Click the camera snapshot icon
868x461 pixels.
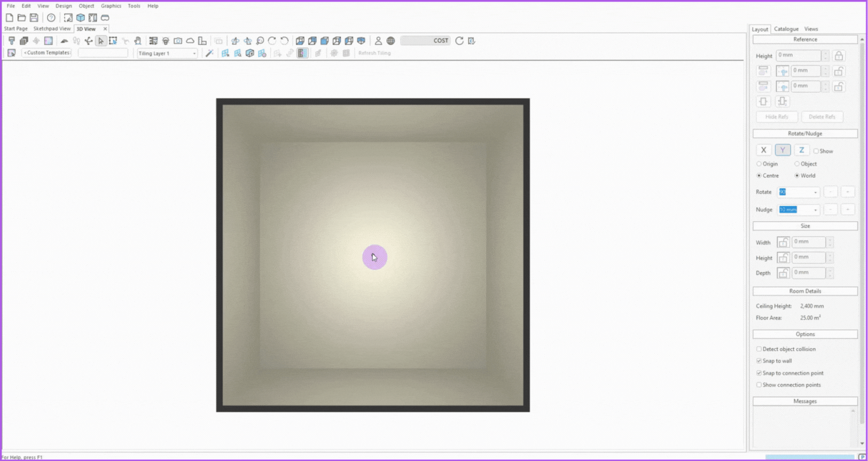pyautogui.click(x=178, y=41)
